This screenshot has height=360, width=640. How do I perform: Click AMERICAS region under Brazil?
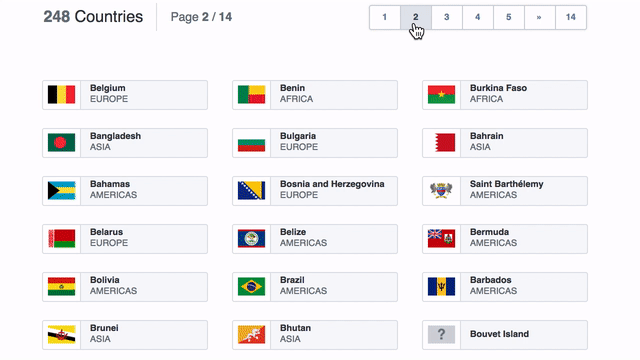point(303,291)
